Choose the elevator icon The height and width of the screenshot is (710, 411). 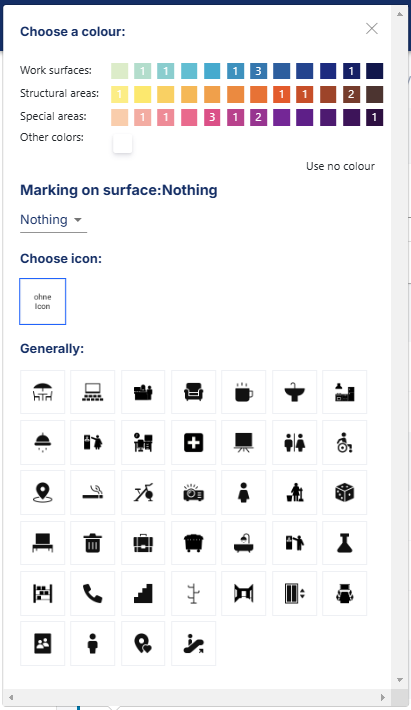(x=294, y=594)
